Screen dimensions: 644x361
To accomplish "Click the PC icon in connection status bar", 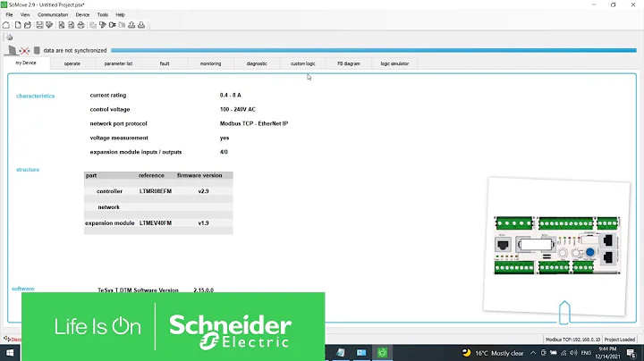I will coord(12,50).
